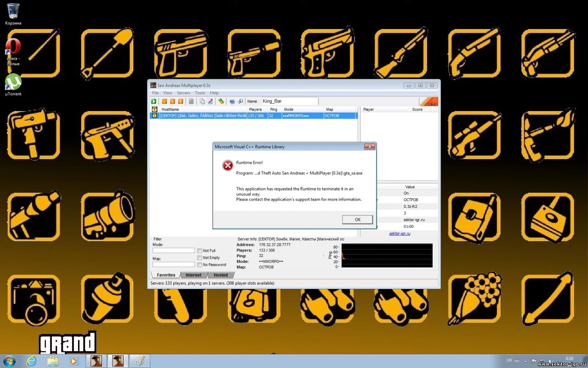Viewport: 588px width, 368px height.
Task: Open the Servers menu
Action: [183, 93]
